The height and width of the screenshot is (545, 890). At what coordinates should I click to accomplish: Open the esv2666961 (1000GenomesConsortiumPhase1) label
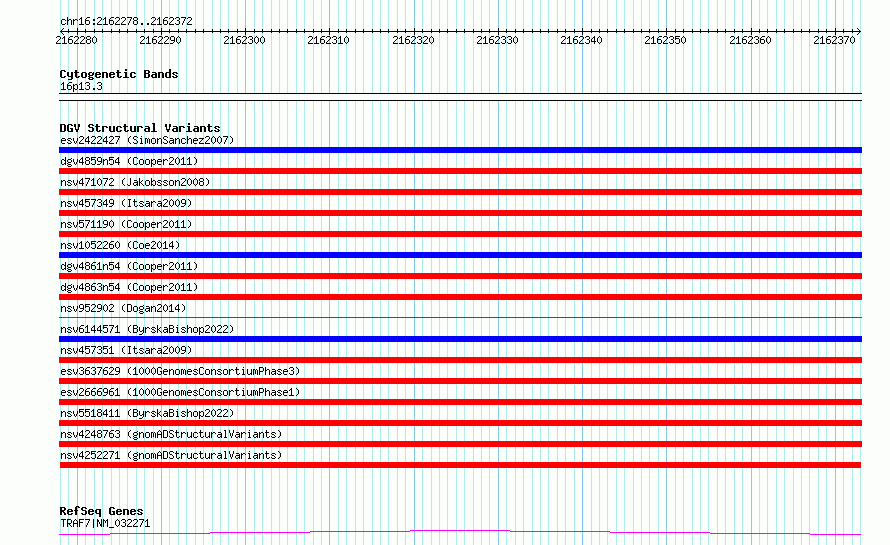[180, 392]
